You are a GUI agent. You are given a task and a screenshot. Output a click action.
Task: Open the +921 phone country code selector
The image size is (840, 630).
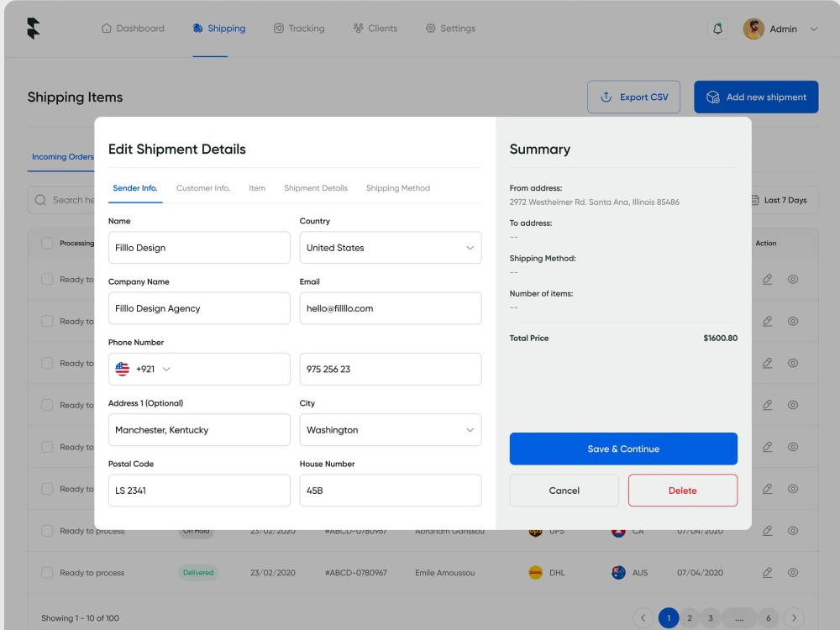coord(199,369)
